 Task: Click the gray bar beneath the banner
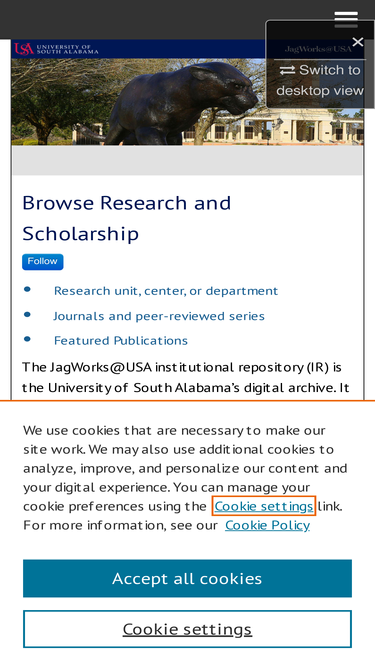coord(188,160)
